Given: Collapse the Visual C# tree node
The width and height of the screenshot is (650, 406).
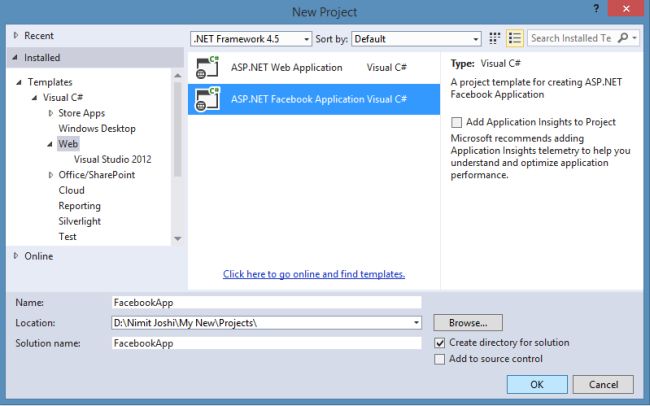Looking at the screenshot, I should point(35,98).
